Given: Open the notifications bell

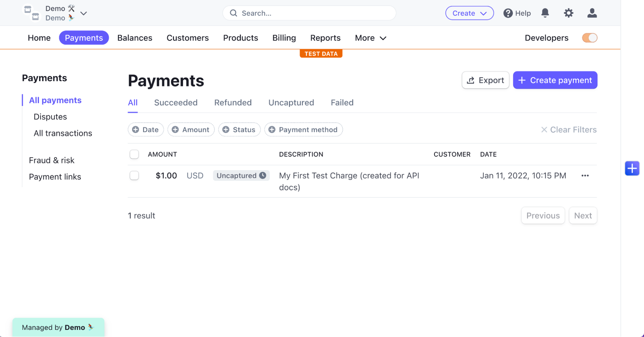Looking at the screenshot, I should pos(545,13).
